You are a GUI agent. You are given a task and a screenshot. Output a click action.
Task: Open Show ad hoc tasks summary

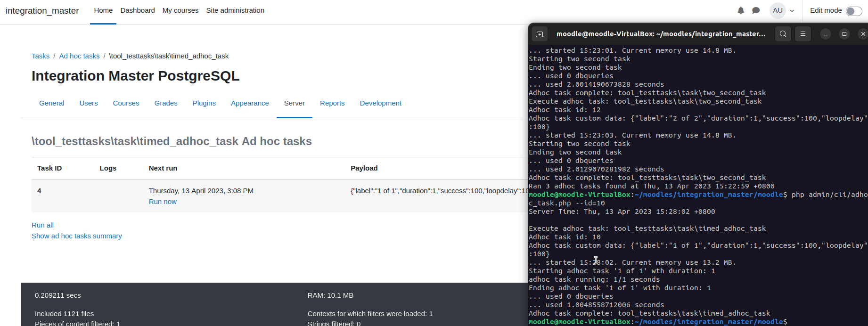[x=77, y=236]
